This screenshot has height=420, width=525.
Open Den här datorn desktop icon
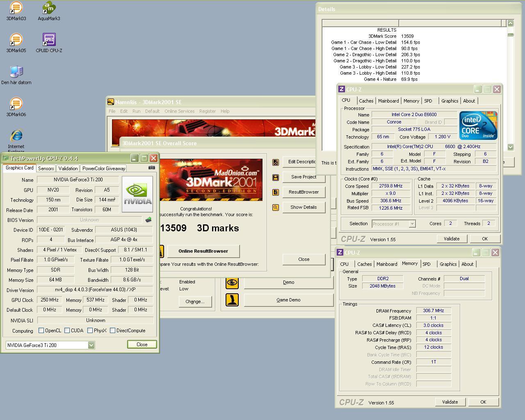16,75
